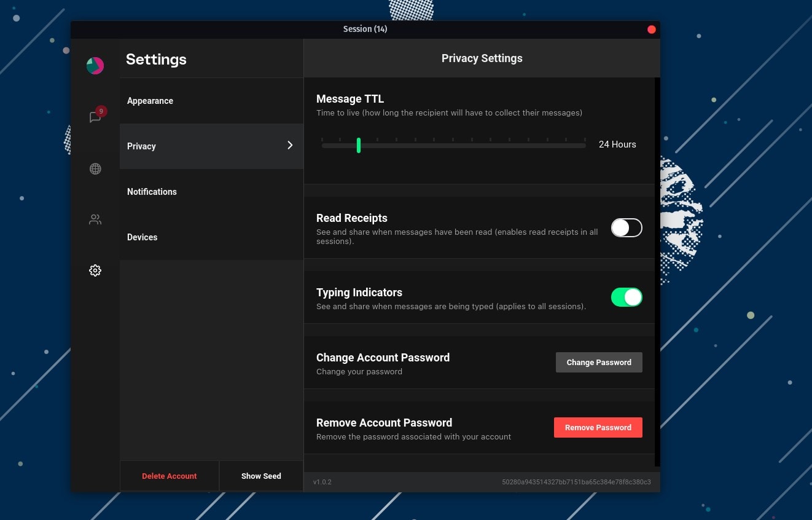
Task: Select the settings gear icon
Action: pyautogui.click(x=95, y=270)
